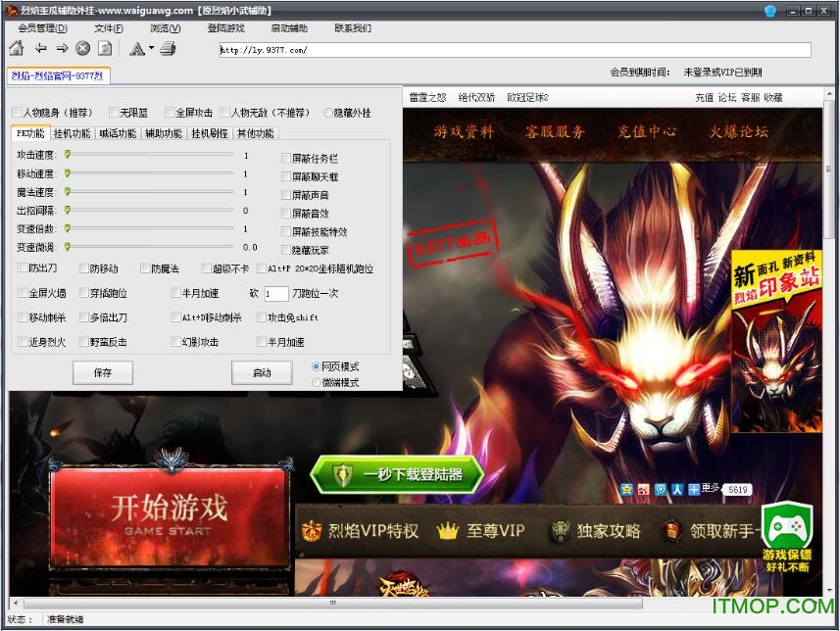Click the 开始游戏 GAME START button
Viewport: 840px width, 631px height.
click(170, 517)
